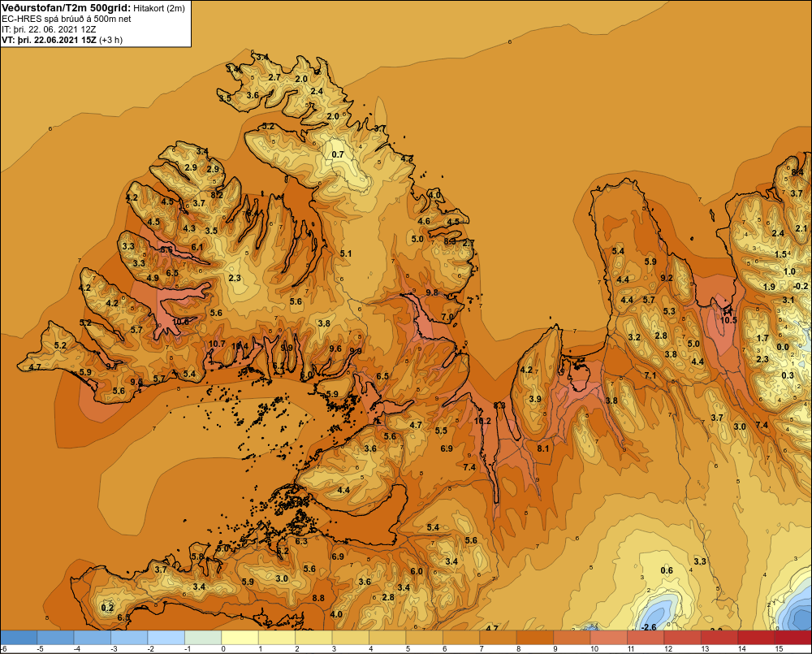Click the legend swatch between 13 and 14
This screenshot has height=654, width=812.
719,638
